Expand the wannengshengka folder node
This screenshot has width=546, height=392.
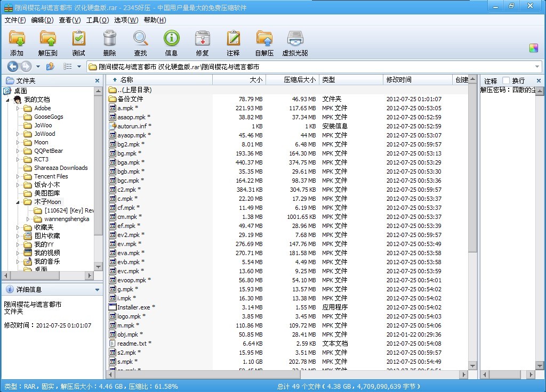point(28,219)
